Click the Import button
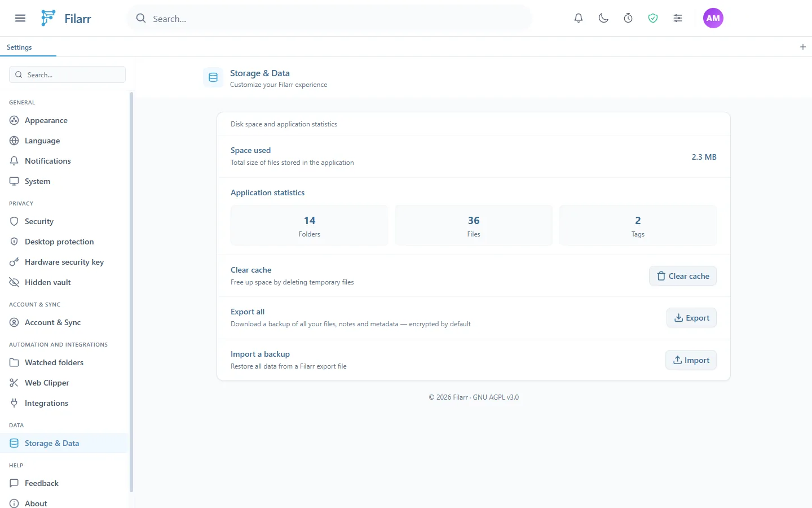This screenshot has height=508, width=812. click(691, 360)
